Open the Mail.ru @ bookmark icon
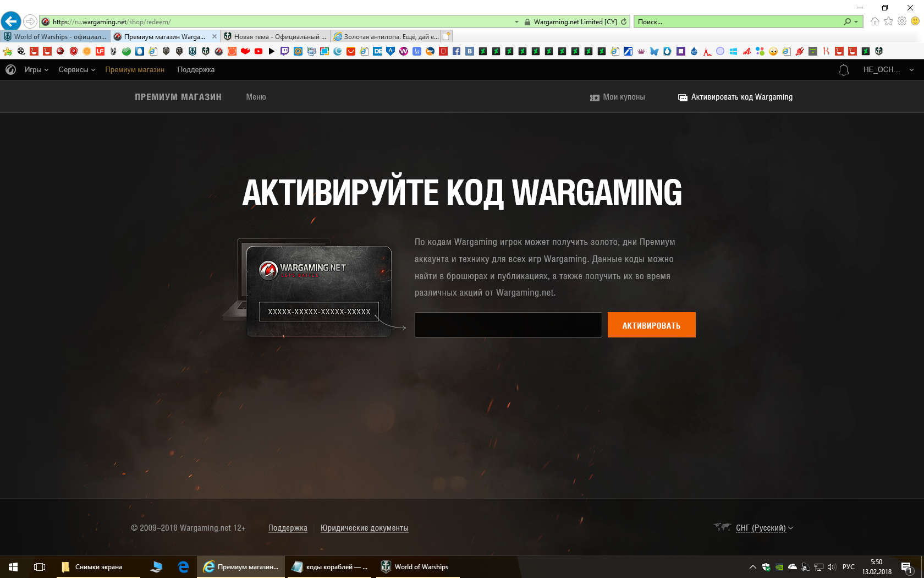This screenshot has height=578, width=924. tap(298, 51)
